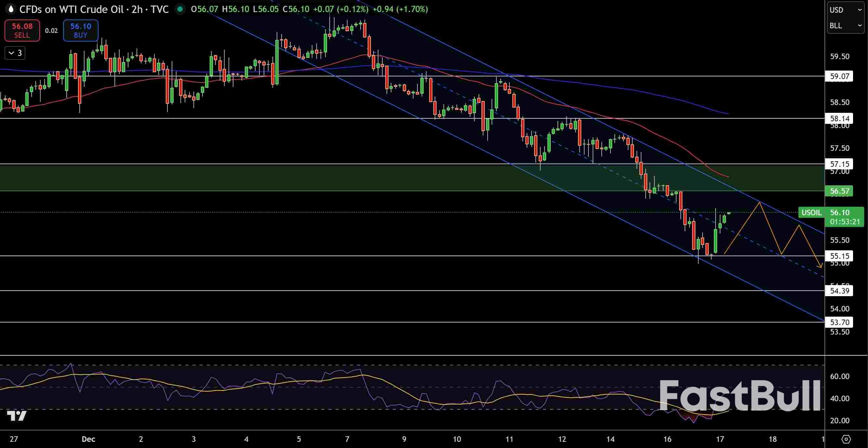Click the orange projection arrow tip
Viewport: 868px width, 448px height.
tap(821, 267)
